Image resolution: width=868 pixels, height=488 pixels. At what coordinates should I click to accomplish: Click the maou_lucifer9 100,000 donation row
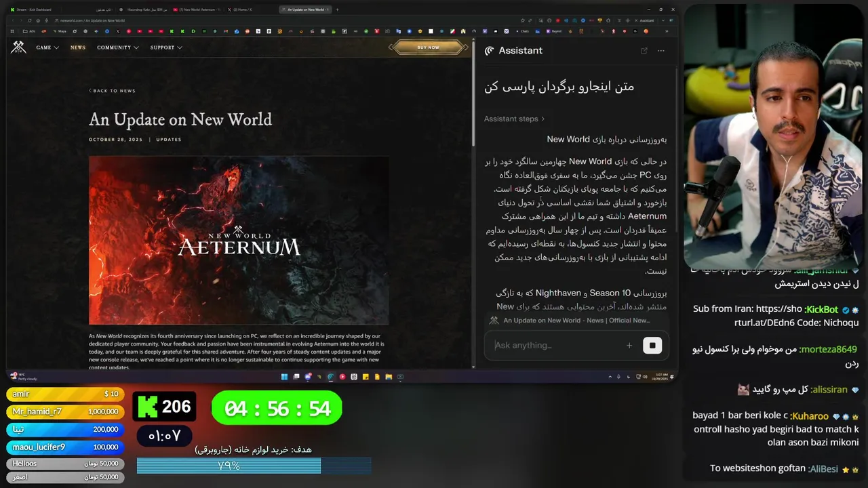pyautogui.click(x=66, y=447)
